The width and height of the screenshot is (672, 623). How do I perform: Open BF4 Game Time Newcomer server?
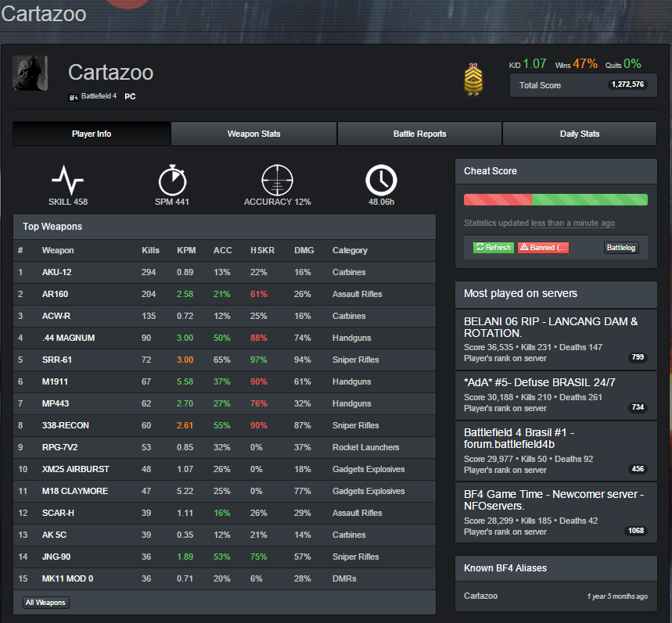(556, 513)
